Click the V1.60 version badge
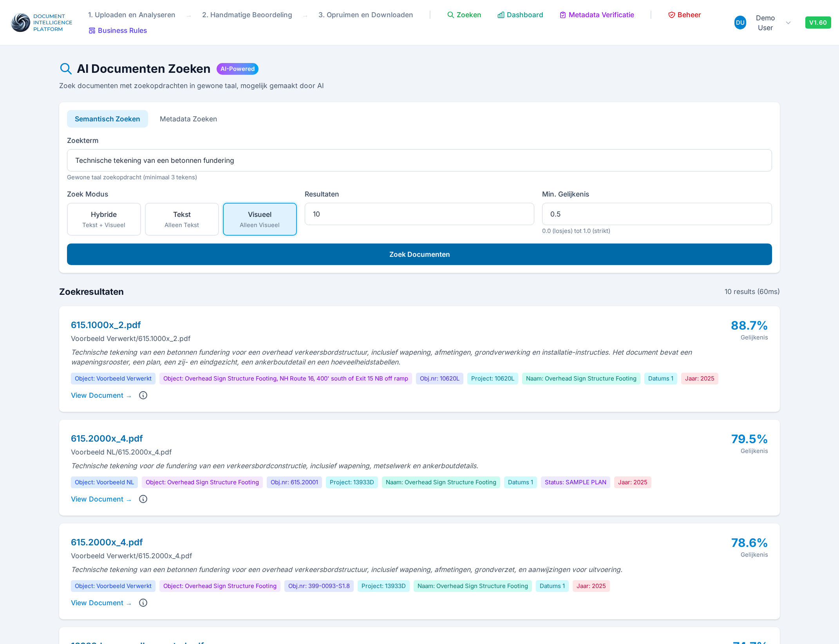This screenshot has width=839, height=644. click(x=818, y=23)
